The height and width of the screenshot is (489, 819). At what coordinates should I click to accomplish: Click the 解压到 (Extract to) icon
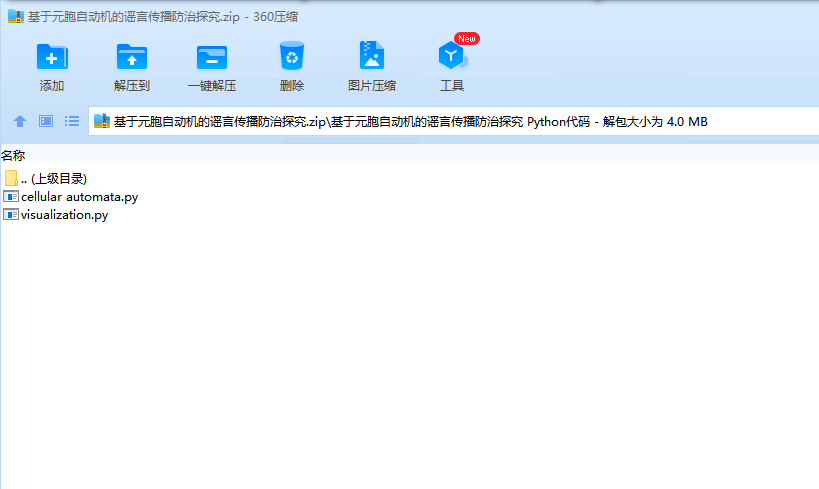(132, 56)
